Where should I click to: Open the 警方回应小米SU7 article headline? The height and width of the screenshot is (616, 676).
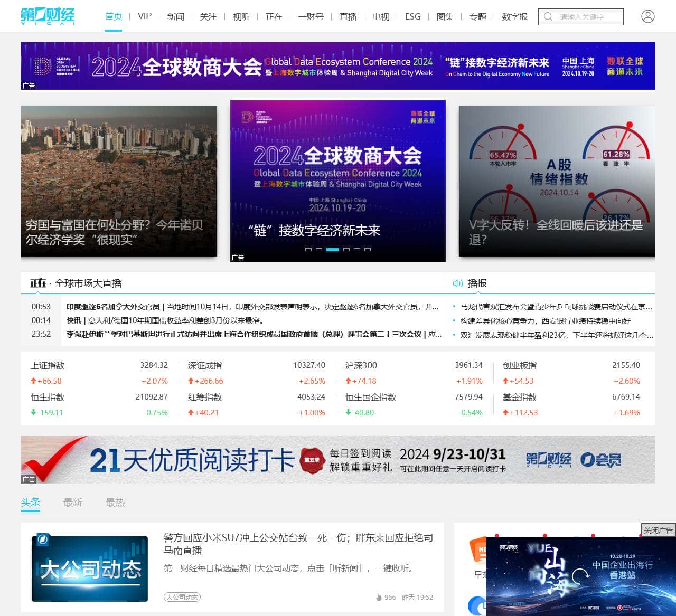tap(298, 544)
